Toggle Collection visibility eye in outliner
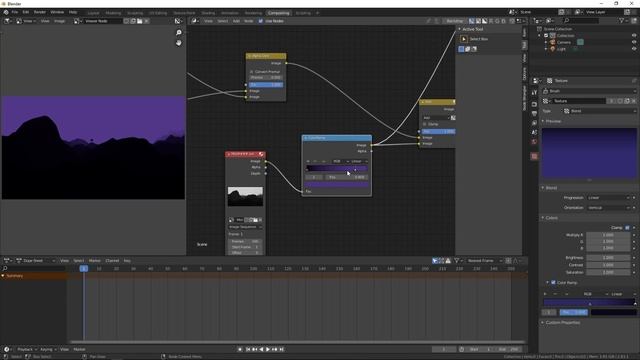 pos(634,36)
